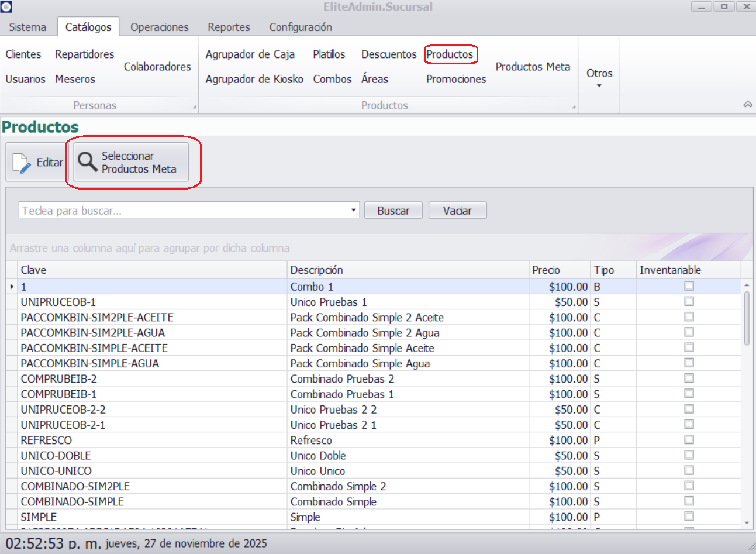Screen dimensions: 756x554
Task: Expand the Otros dropdown menu
Action: [x=599, y=77]
